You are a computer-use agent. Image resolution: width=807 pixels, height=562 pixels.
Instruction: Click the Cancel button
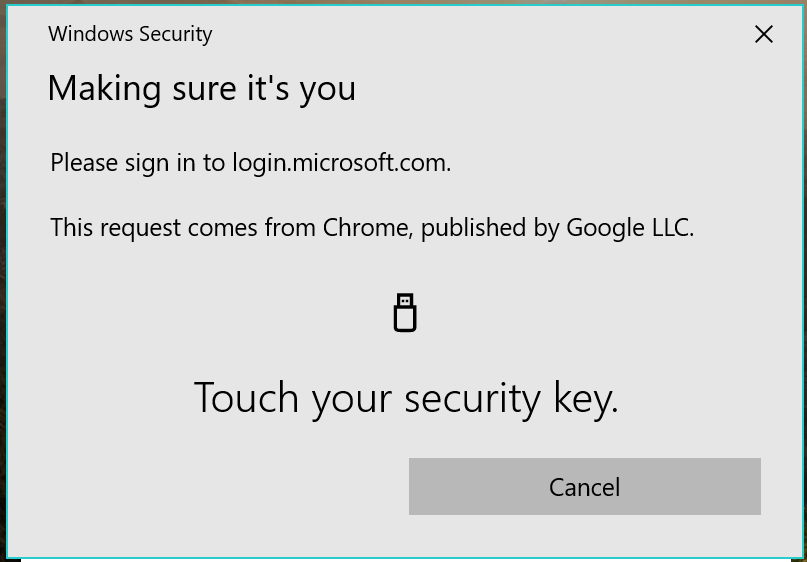click(x=584, y=487)
